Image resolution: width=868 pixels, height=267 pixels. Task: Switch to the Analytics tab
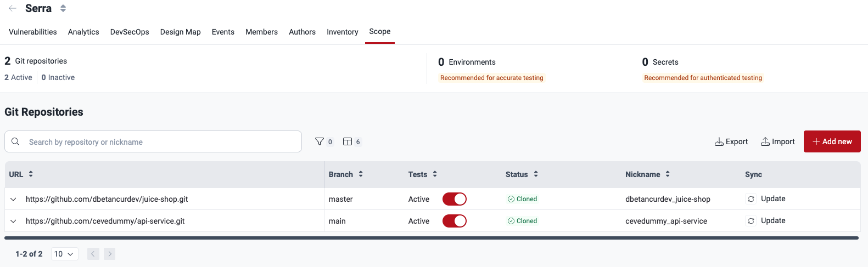[x=83, y=32]
